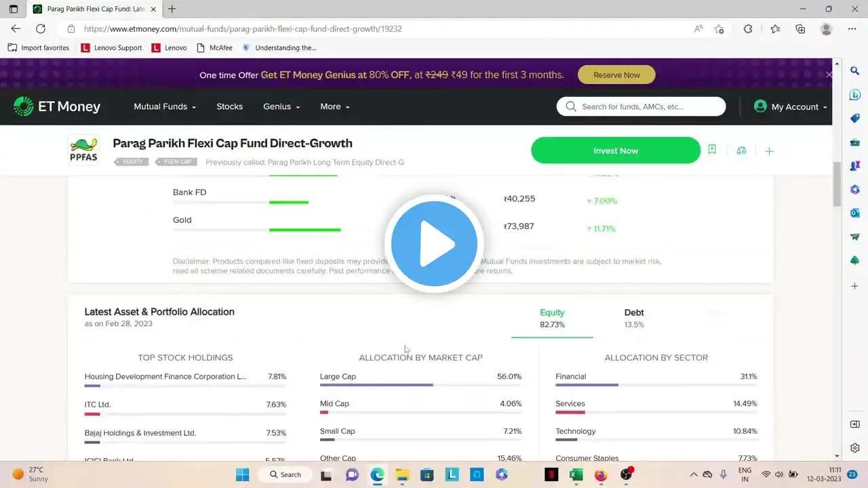Expand the More dropdown menu
This screenshot has width=868, height=488.
coord(335,106)
